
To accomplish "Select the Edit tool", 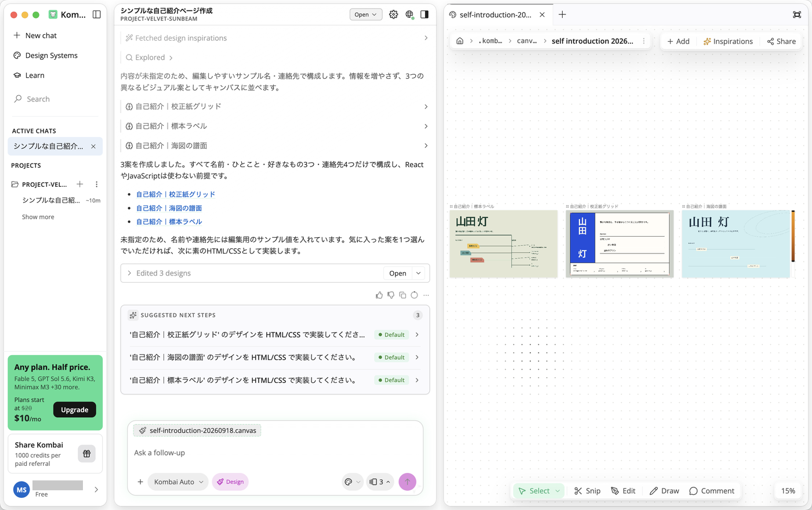I will [x=623, y=491].
